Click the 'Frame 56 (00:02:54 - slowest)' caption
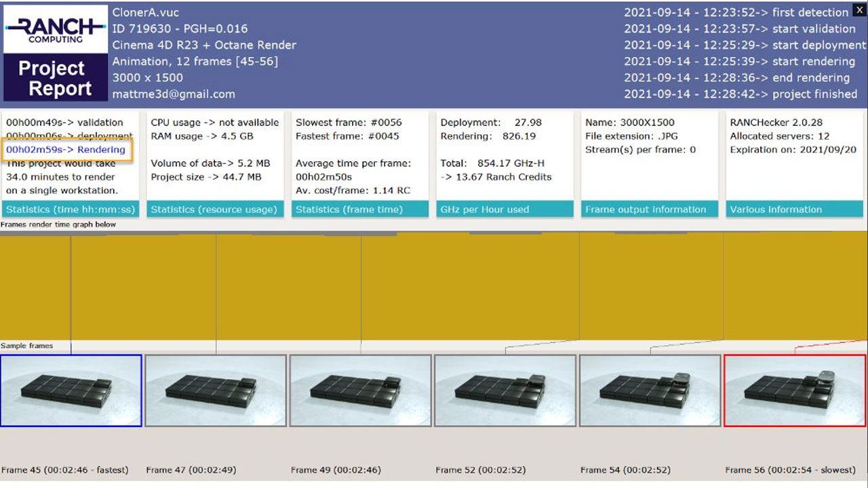The height and width of the screenshot is (488, 868). pyautogui.click(x=791, y=470)
